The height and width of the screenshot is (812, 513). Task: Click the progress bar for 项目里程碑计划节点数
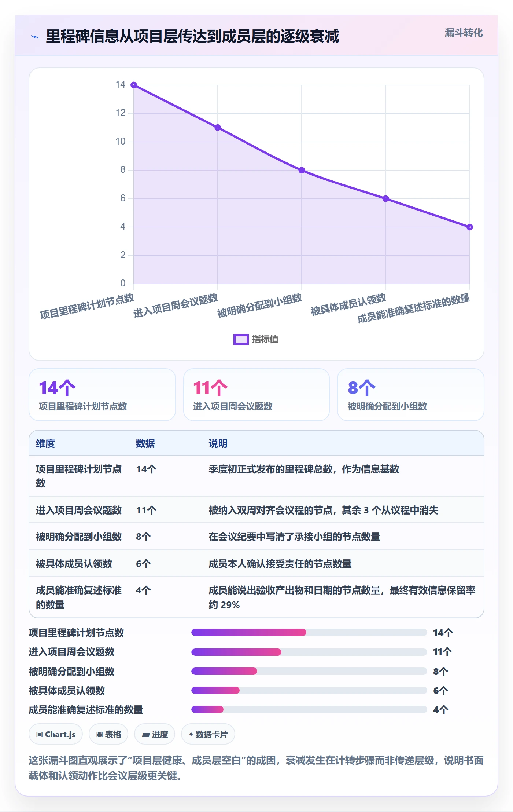(309, 632)
